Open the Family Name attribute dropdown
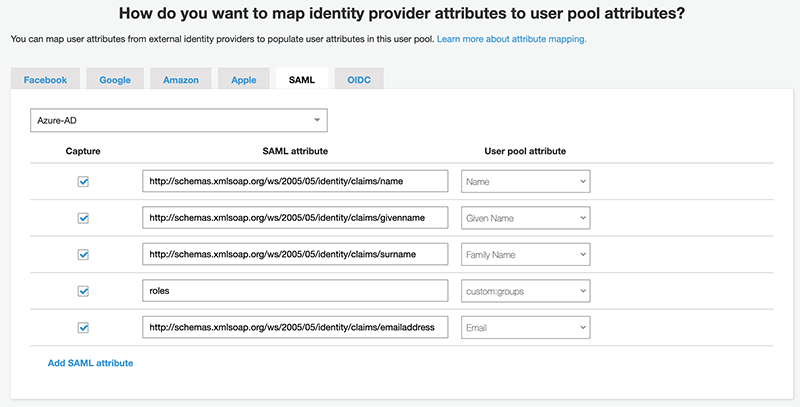The image size is (800, 407). coord(525,254)
